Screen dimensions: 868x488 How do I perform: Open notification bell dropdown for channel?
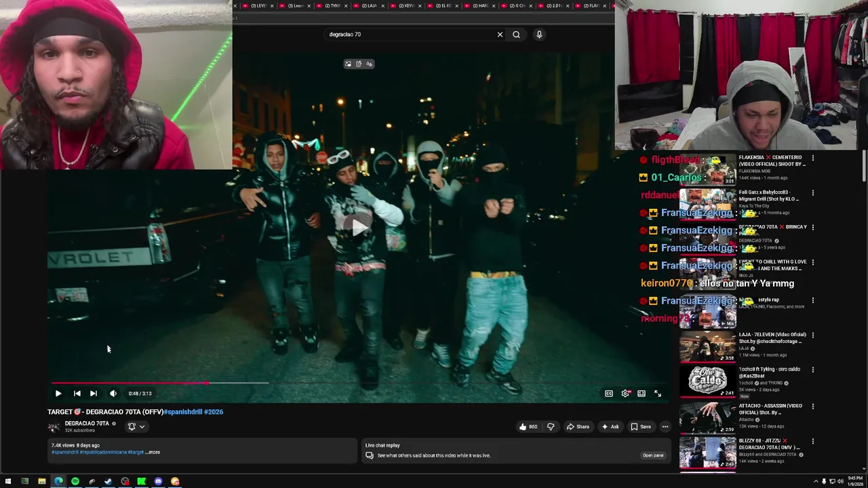[136, 426]
